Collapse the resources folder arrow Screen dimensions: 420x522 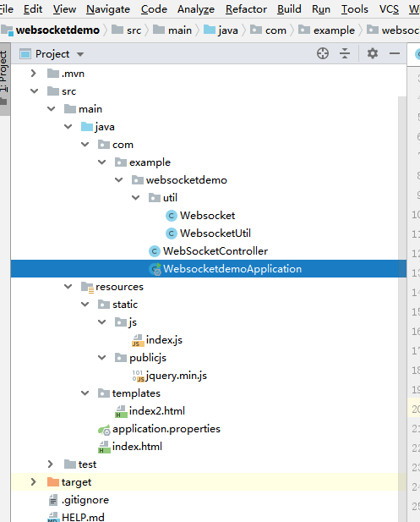[x=68, y=287]
